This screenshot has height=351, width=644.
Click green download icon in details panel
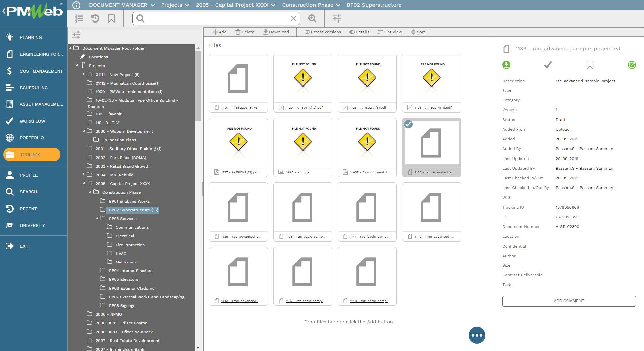click(506, 64)
